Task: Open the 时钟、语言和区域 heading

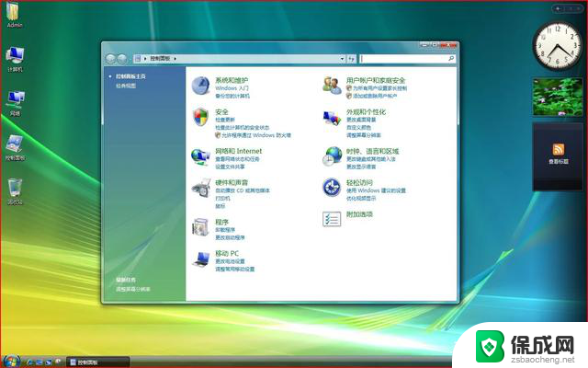Action: tap(372, 151)
